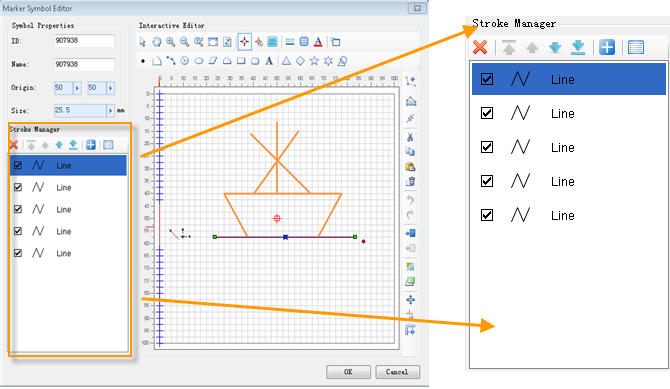Expand the second Origin value arrow
This screenshot has width=670, height=389.
(110, 88)
